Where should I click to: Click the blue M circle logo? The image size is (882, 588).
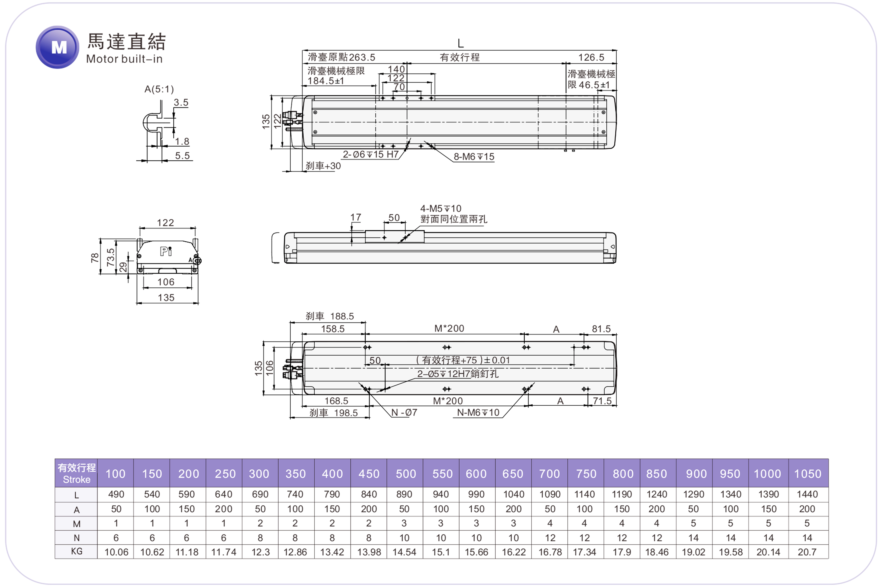point(57,47)
